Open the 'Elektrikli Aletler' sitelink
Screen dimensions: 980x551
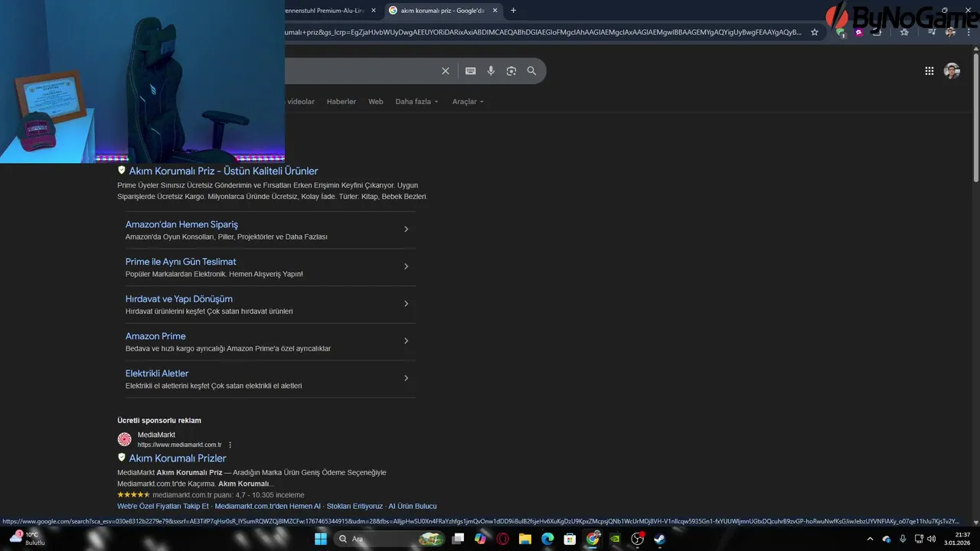[x=157, y=373]
